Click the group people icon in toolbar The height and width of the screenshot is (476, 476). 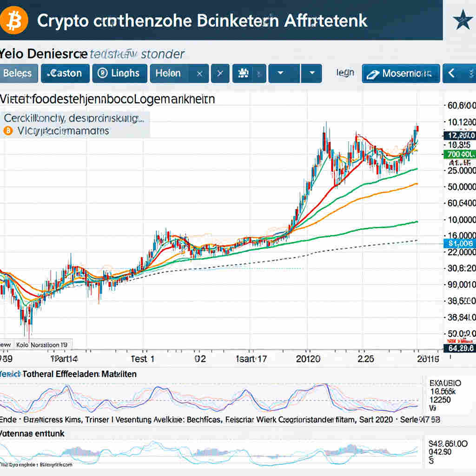coord(242,73)
